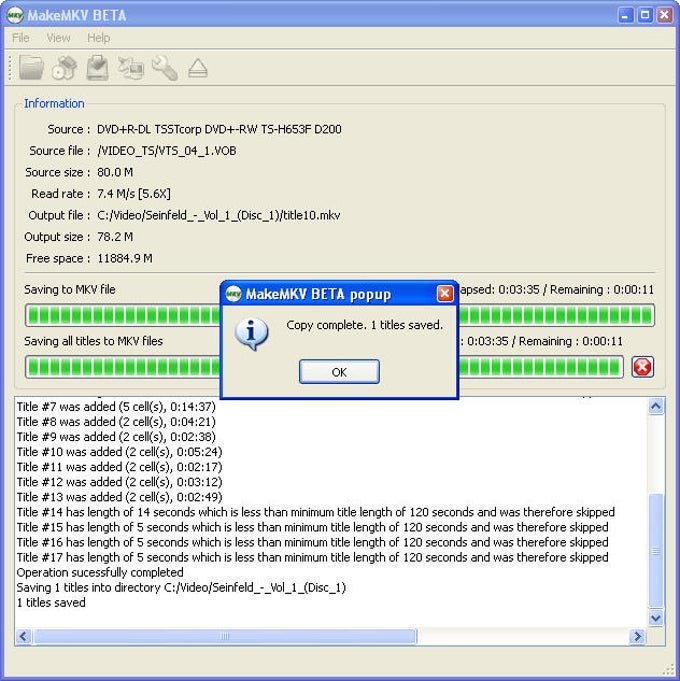The width and height of the screenshot is (680, 681).
Task: Click the log scroll left arrow
Action: (x=23, y=637)
